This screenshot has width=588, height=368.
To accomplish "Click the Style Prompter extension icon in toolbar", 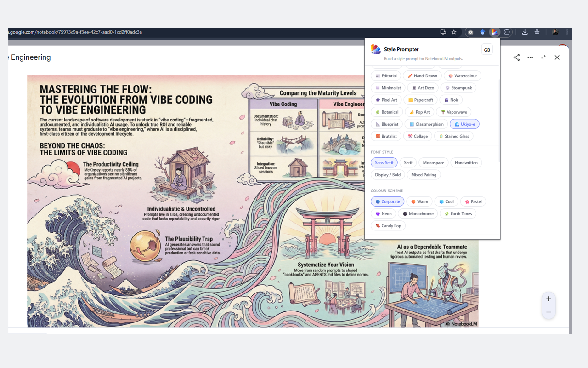I will pos(494,32).
